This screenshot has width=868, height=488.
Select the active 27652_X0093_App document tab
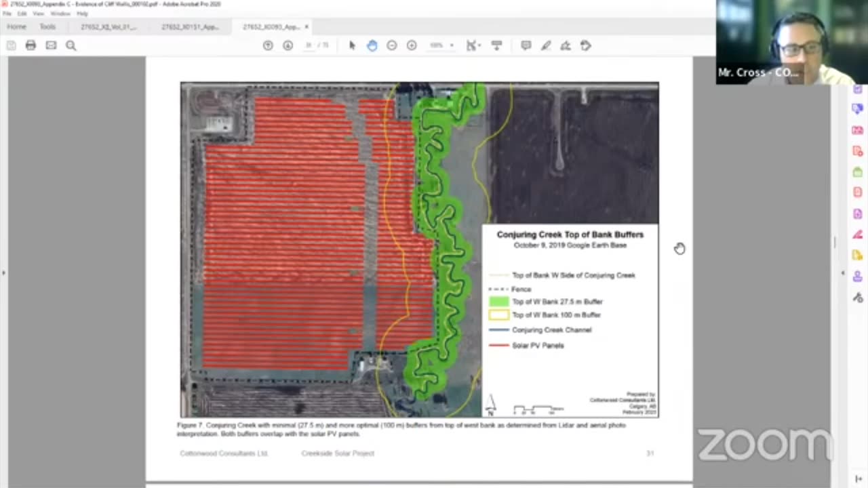pyautogui.click(x=271, y=27)
